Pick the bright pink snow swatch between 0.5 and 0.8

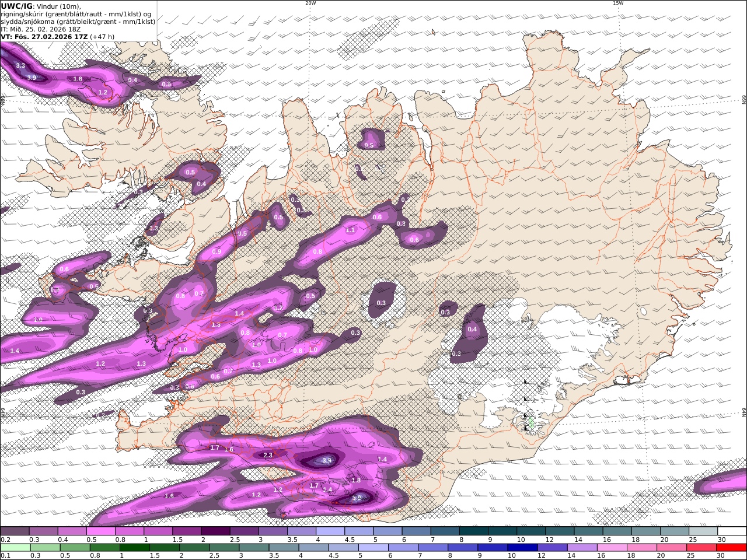[100, 531]
